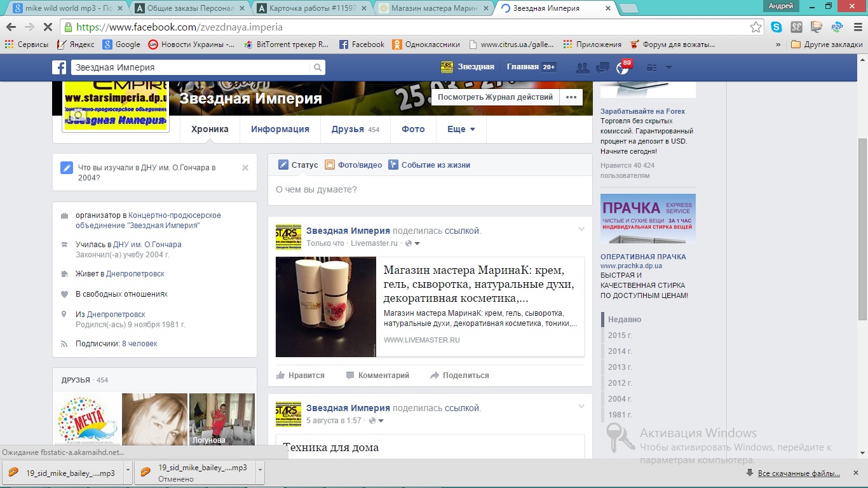Jump to 2004 г. in the timeline
Screen dimensions: 868x488
pos(620,399)
